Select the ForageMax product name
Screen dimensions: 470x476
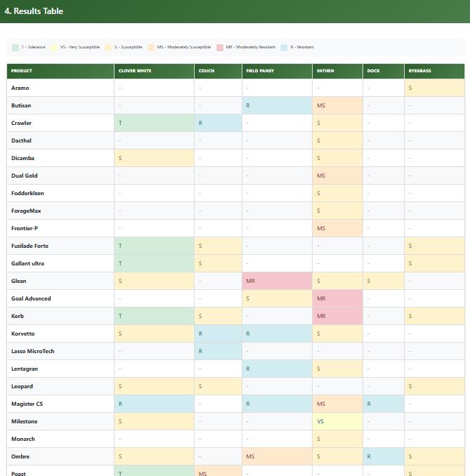tap(26, 211)
